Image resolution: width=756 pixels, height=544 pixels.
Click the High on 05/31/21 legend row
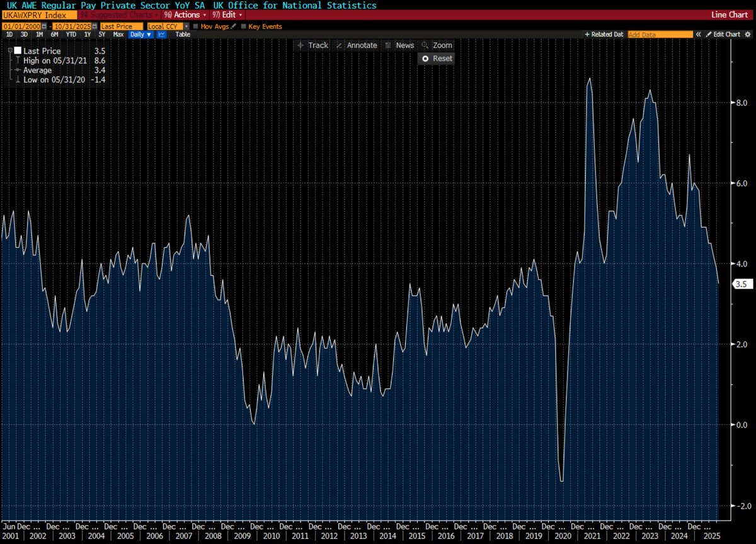[x=60, y=60]
